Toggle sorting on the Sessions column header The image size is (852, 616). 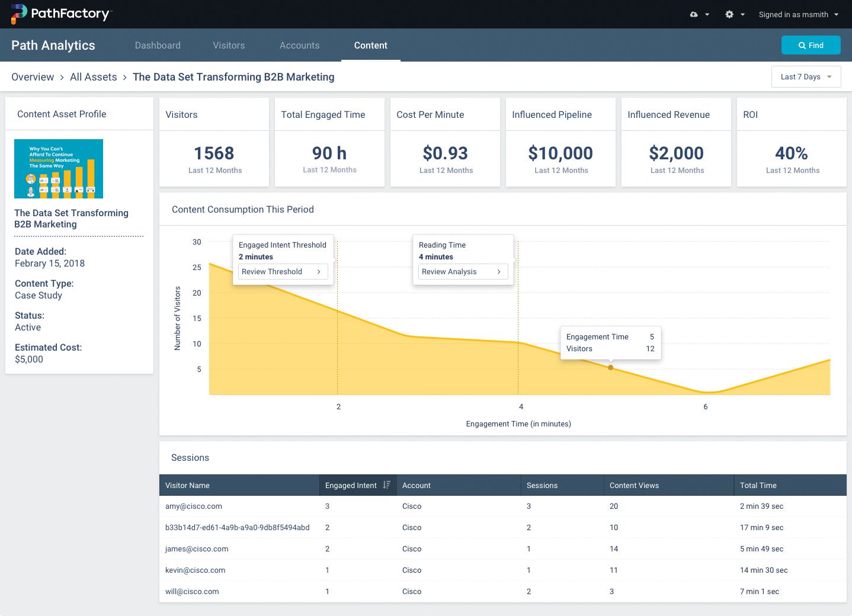(x=542, y=485)
